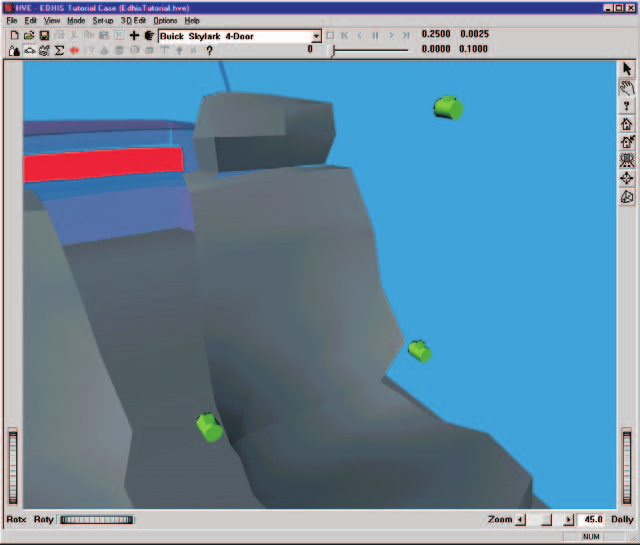Screen dimensions: 640x545
Task: Click the playback time slider
Action: 370,50
